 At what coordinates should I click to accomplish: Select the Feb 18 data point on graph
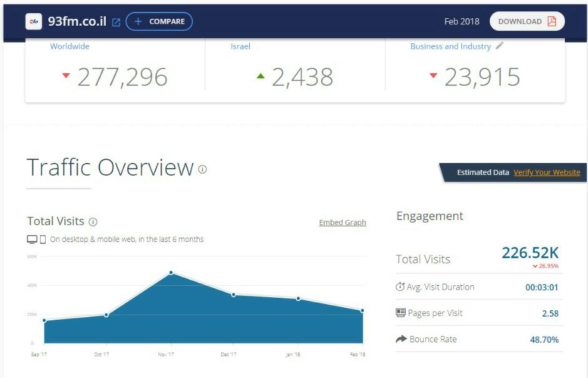(x=362, y=310)
